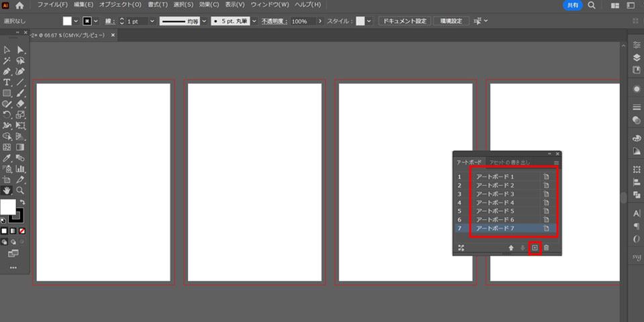Click the new artboard icon in the panel
The width and height of the screenshot is (644, 322).
(x=535, y=248)
